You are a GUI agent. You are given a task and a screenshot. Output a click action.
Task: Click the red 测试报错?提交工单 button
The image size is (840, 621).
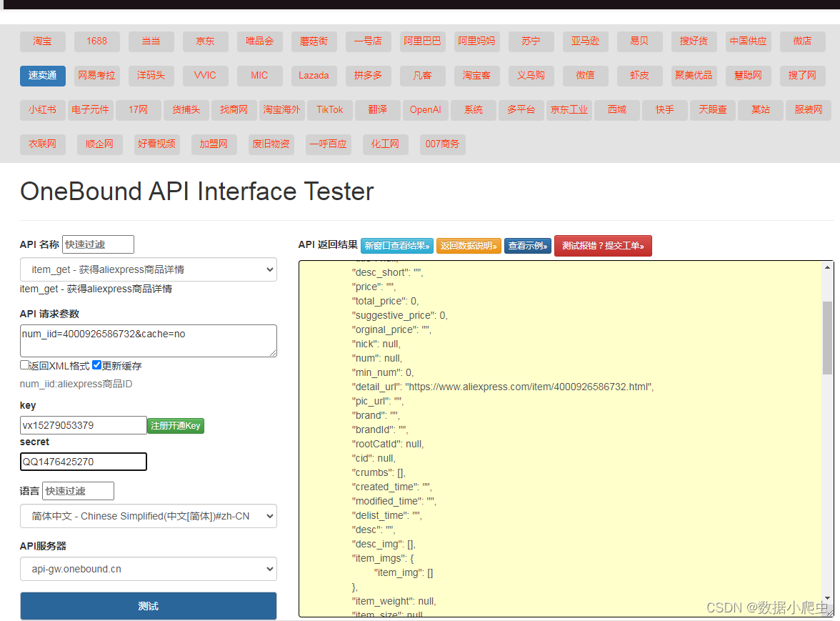tap(603, 246)
